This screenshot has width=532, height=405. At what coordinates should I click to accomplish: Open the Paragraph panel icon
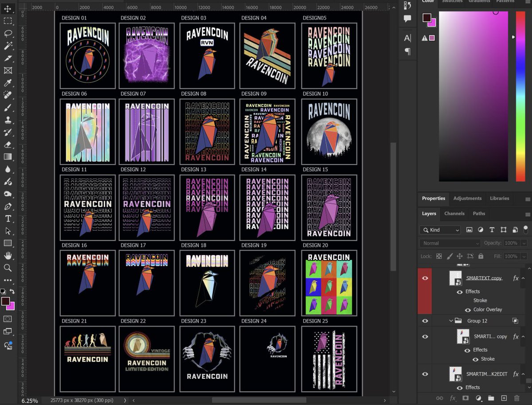click(408, 51)
